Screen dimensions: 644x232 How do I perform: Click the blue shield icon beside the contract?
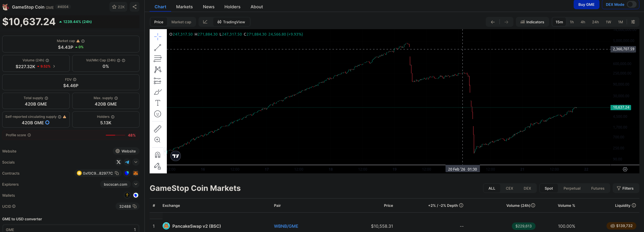(127, 173)
